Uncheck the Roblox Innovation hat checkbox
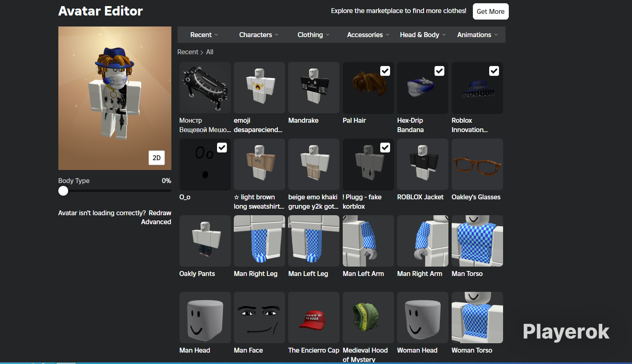632x364 pixels. (494, 71)
